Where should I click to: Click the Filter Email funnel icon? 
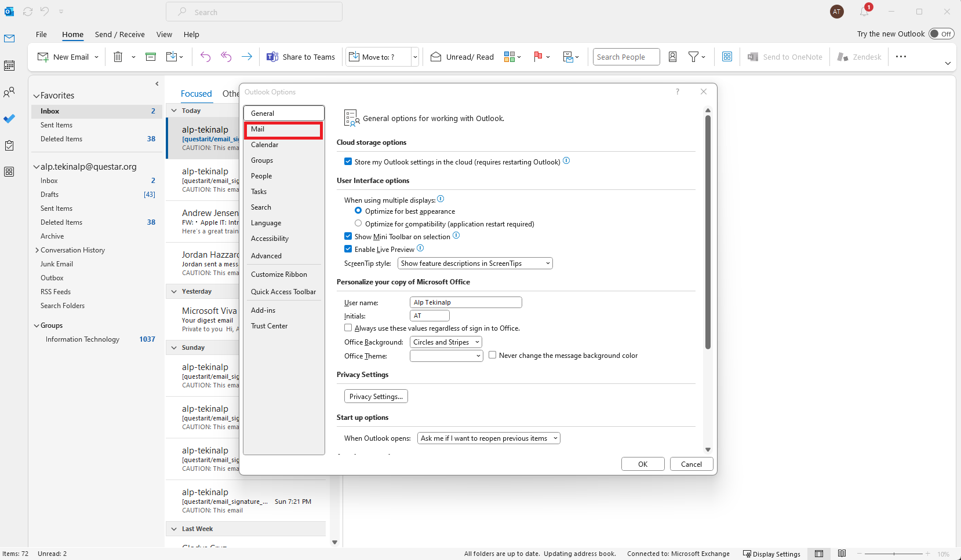[693, 57]
